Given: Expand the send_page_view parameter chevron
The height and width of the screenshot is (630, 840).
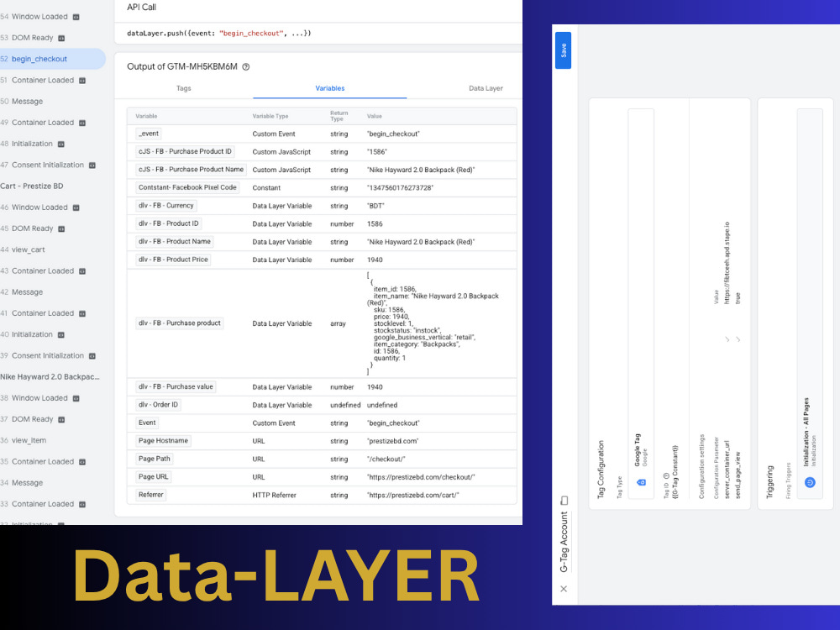Looking at the screenshot, I should tap(738, 339).
